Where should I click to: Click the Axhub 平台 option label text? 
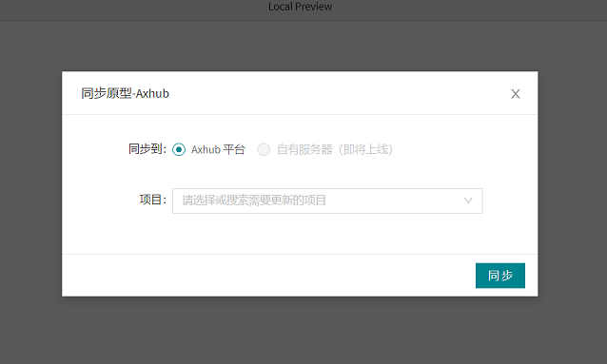(218, 149)
